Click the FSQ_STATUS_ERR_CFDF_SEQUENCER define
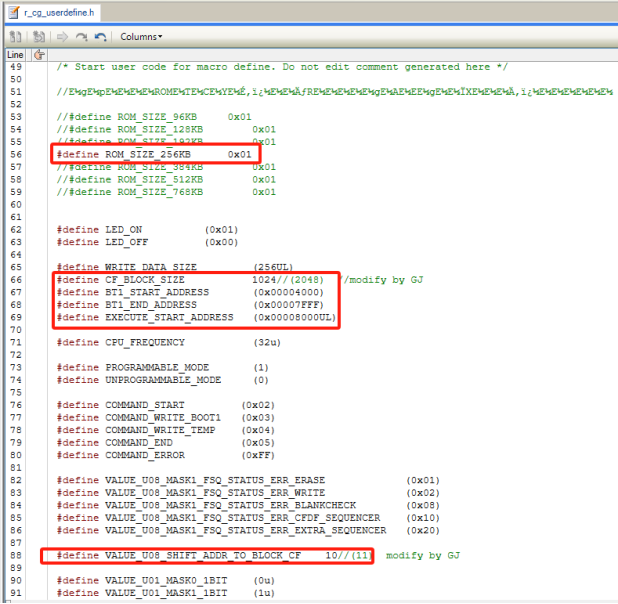 (248, 518)
